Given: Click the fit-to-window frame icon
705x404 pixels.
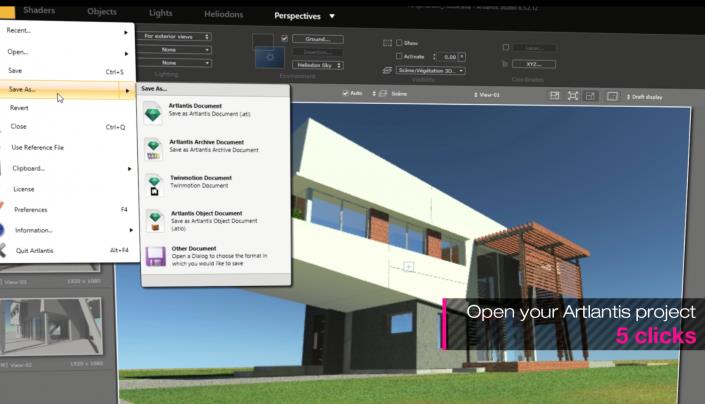Looking at the screenshot, I should click(x=572, y=96).
